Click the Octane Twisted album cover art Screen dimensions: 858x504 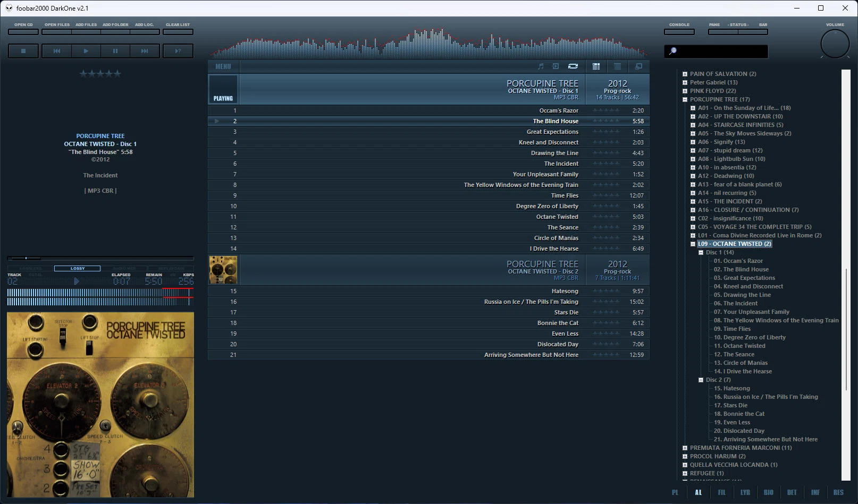100,405
